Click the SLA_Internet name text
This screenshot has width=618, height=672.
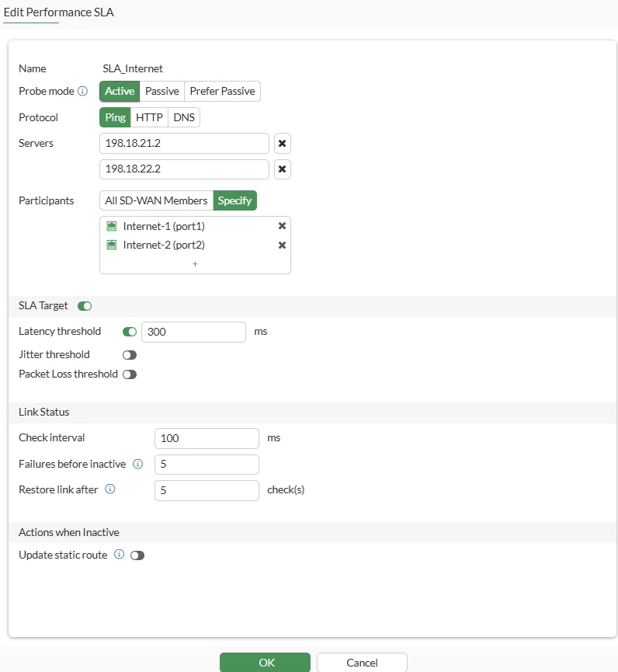[x=133, y=68]
